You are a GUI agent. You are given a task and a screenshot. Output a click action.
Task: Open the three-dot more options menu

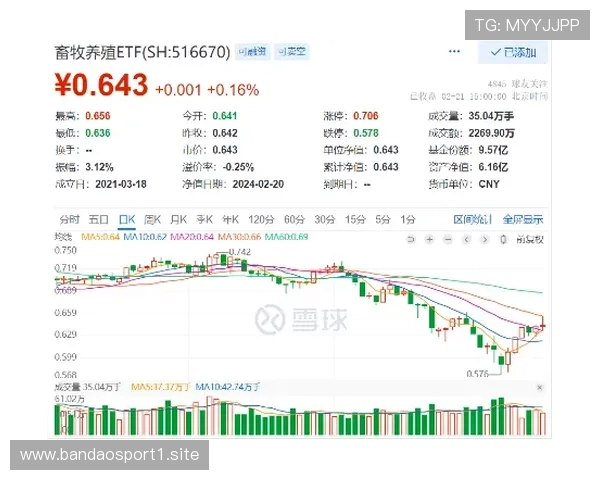(x=454, y=51)
